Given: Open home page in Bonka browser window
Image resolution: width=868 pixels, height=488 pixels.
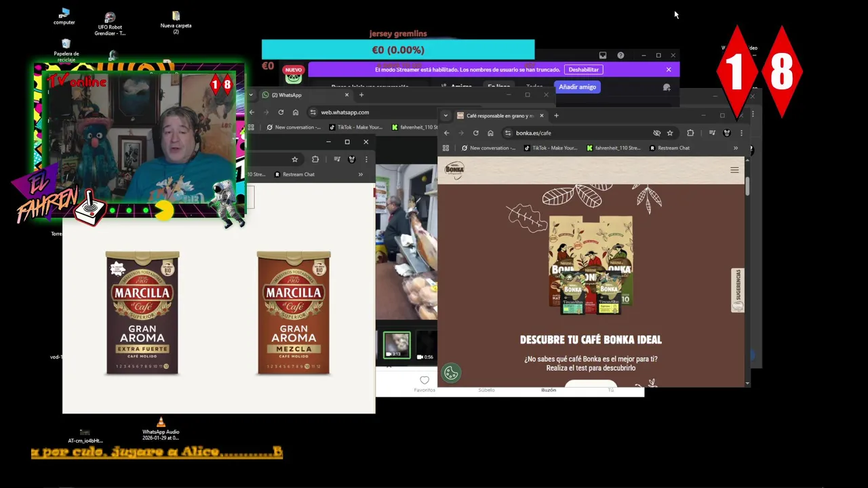Looking at the screenshot, I should (490, 133).
